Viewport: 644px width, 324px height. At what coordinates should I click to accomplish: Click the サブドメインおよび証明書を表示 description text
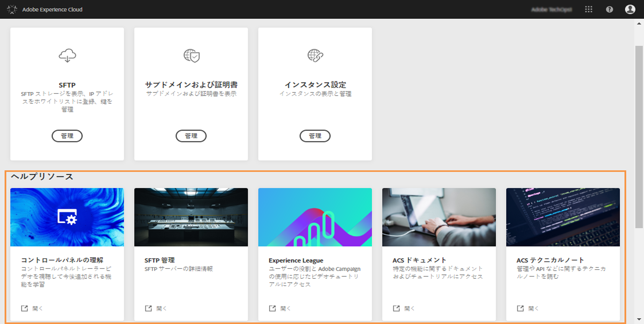(x=191, y=94)
